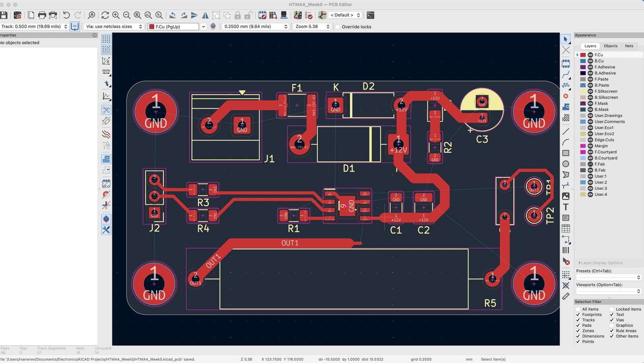Toggle the ratsnest display icon
The width and height of the screenshot is (644, 363).
106,110
